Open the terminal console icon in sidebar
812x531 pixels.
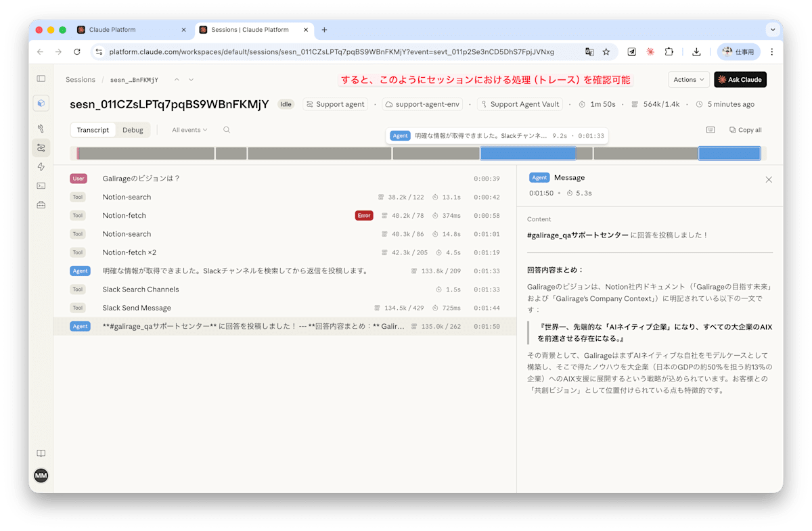coord(41,185)
